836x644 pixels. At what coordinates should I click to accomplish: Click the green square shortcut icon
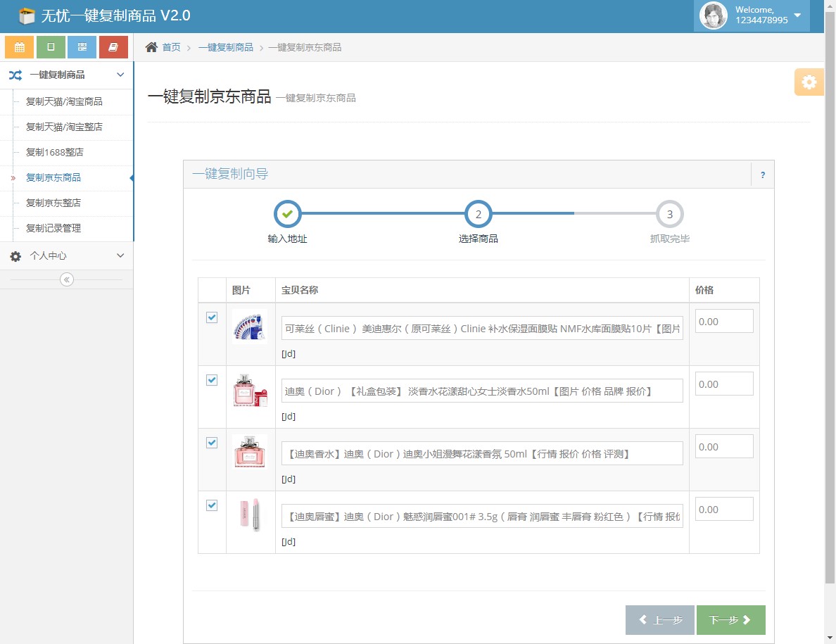(51, 47)
